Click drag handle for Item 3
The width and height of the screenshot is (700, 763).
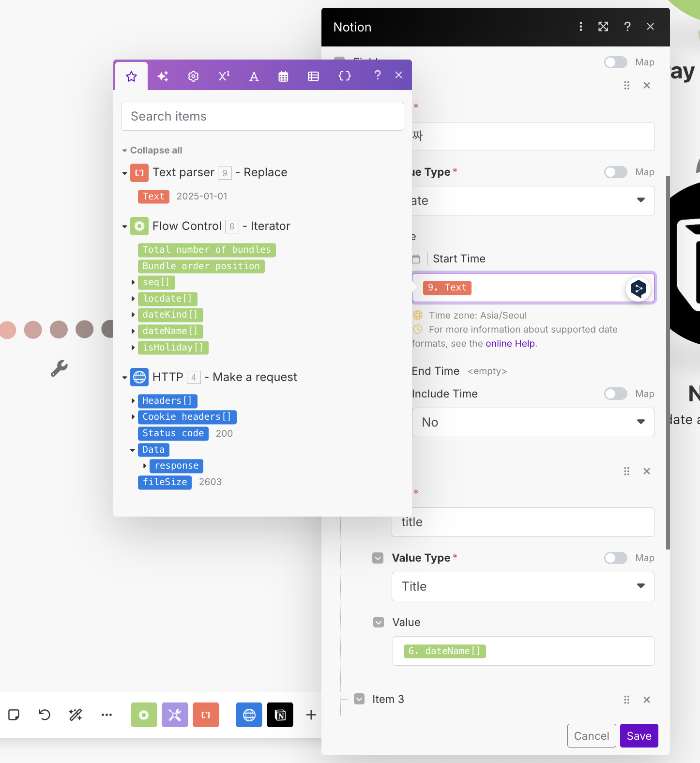tap(627, 700)
